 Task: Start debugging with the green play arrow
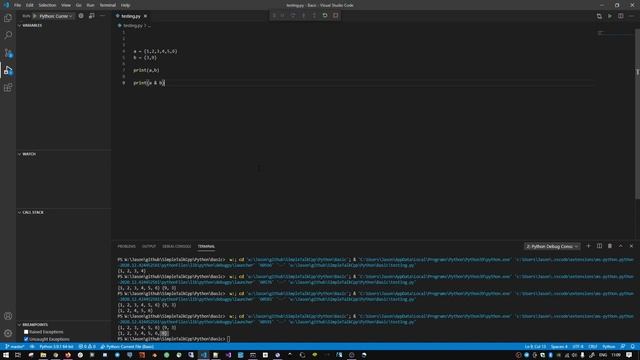pos(35,16)
